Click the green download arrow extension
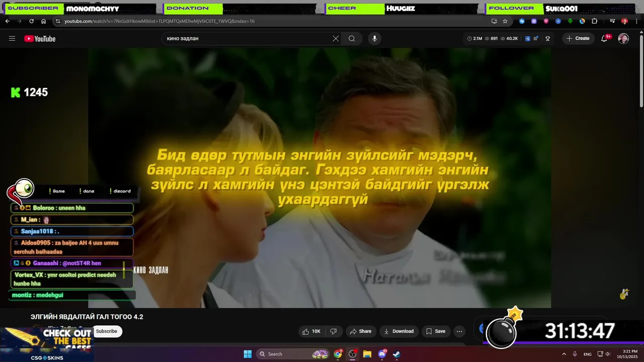644x362 pixels. 570,21
